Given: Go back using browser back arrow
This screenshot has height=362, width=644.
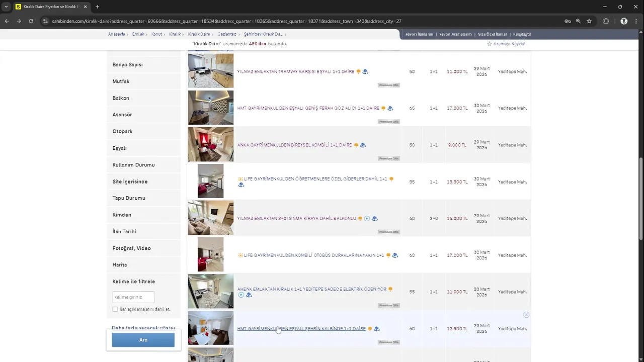Looking at the screenshot, I should [7, 21].
